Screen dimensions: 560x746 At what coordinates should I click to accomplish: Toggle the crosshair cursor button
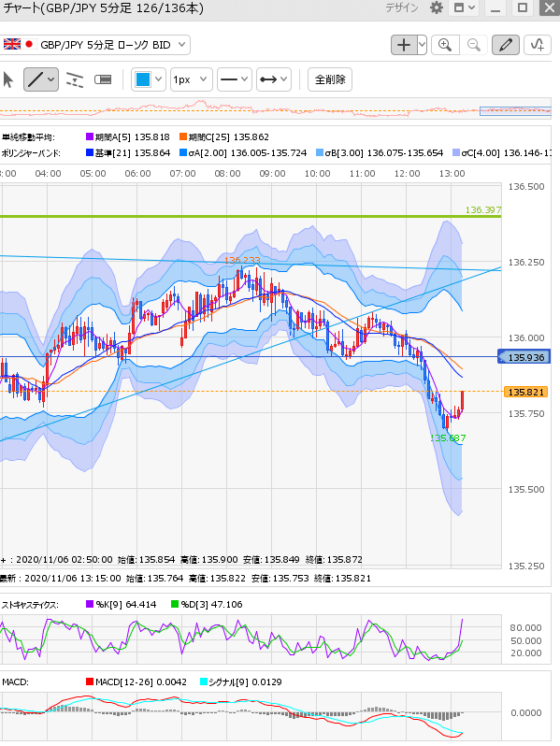[x=404, y=45]
